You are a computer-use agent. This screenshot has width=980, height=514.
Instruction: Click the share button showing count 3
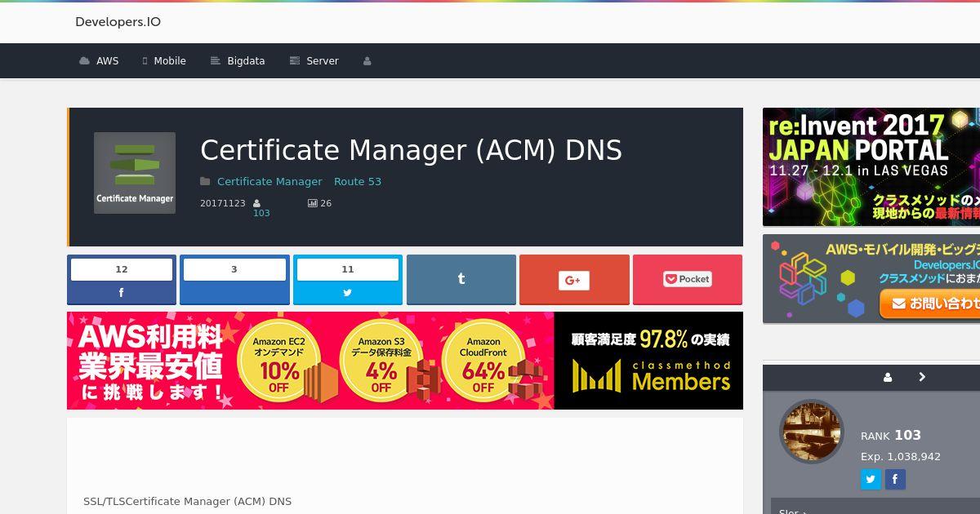(234, 279)
